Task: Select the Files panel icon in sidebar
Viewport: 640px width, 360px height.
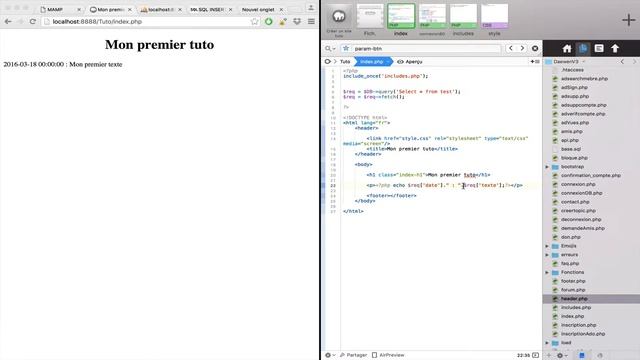Action: click(583, 49)
